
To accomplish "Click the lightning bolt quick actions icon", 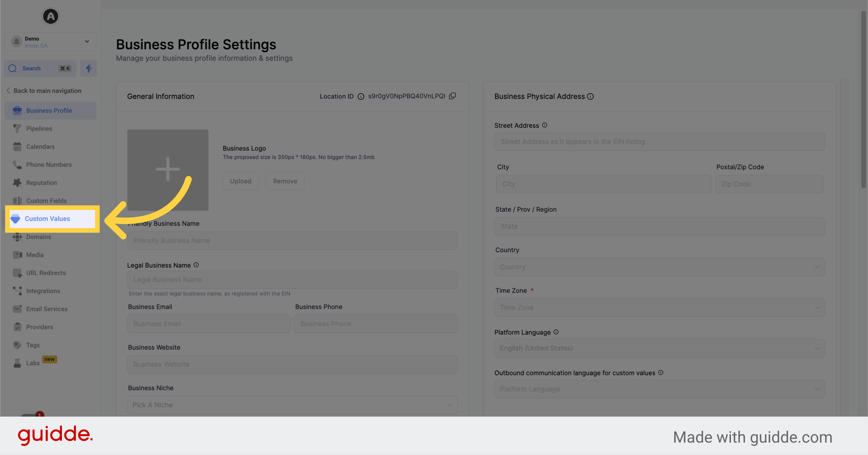I will pos(89,69).
